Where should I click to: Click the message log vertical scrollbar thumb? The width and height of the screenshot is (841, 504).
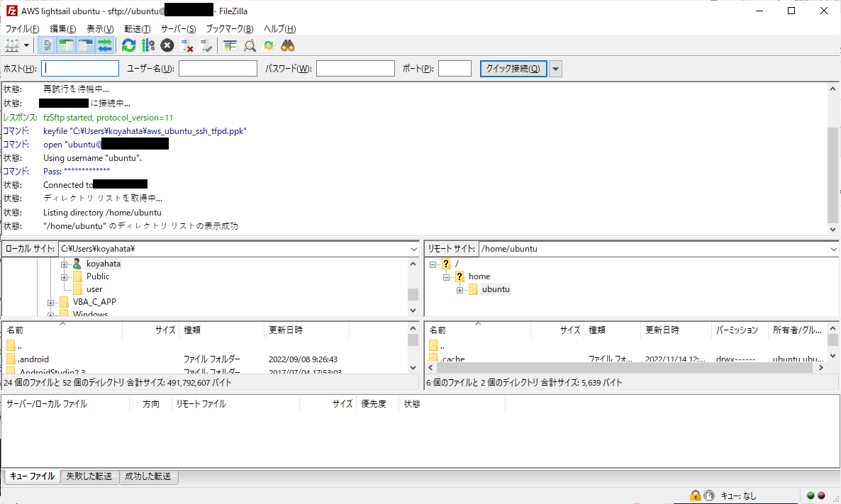click(x=832, y=174)
